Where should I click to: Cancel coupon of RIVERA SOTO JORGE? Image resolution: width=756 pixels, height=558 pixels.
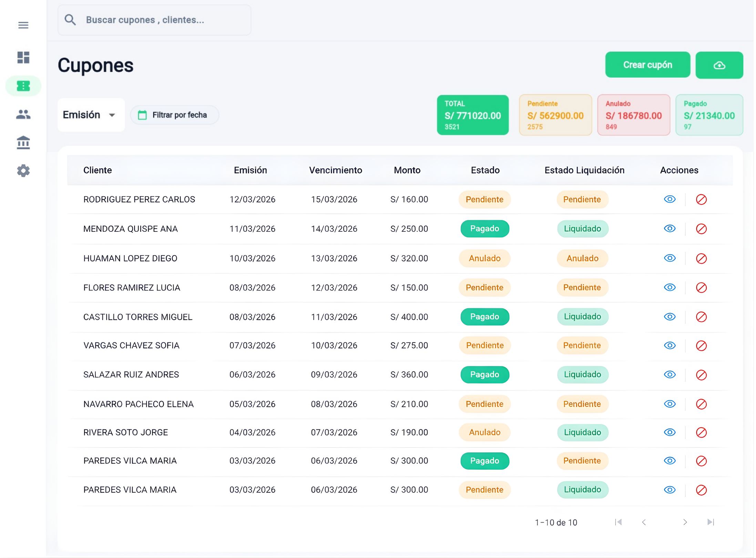(701, 432)
